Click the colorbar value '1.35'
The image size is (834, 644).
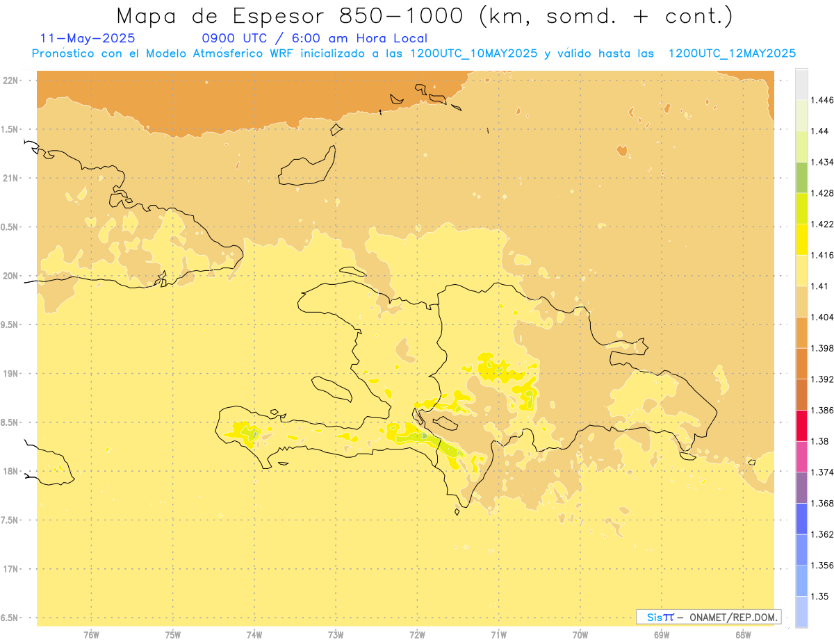pos(819,597)
